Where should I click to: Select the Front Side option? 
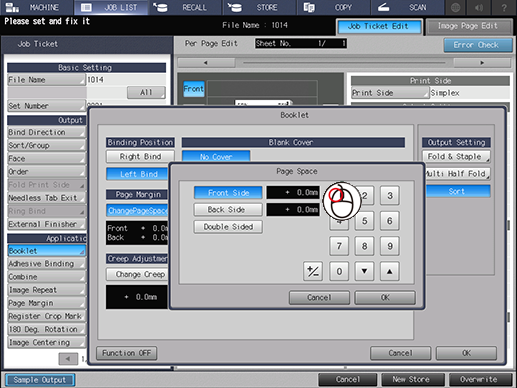pyautogui.click(x=228, y=193)
